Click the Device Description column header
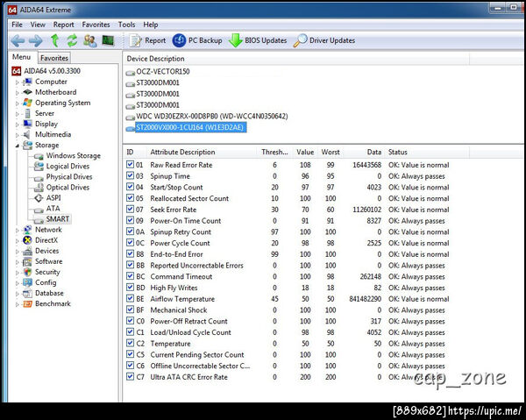526x420 pixels. (x=155, y=59)
